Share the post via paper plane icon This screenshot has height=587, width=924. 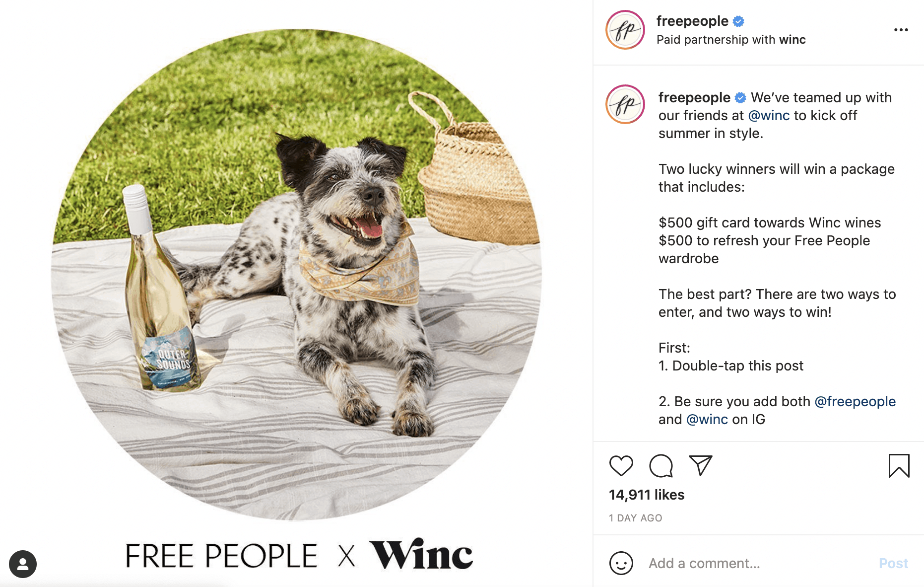coord(701,465)
